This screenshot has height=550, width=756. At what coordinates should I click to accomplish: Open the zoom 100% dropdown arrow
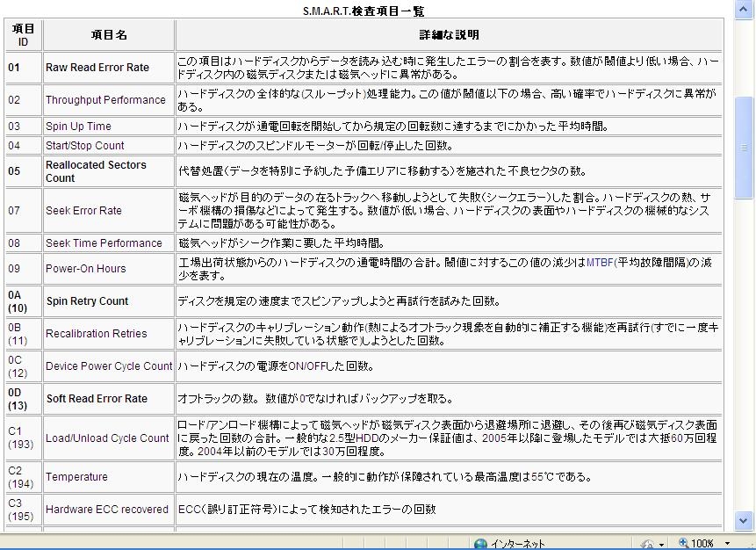click(x=728, y=544)
